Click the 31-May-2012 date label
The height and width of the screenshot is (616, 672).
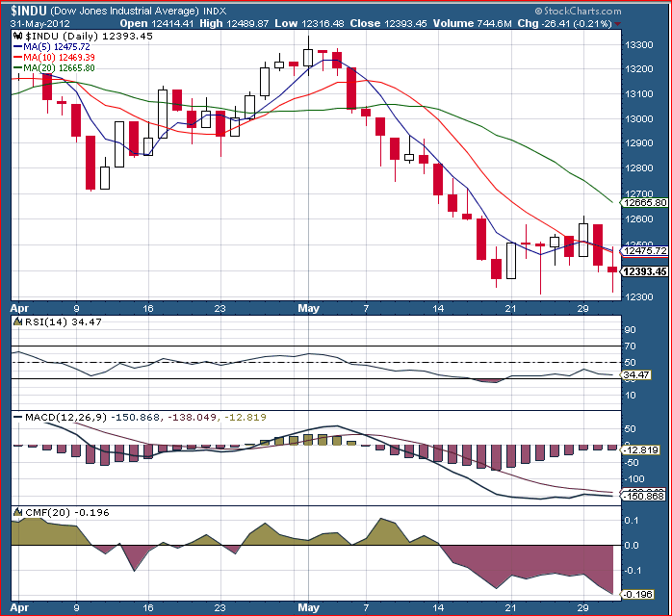39,23
